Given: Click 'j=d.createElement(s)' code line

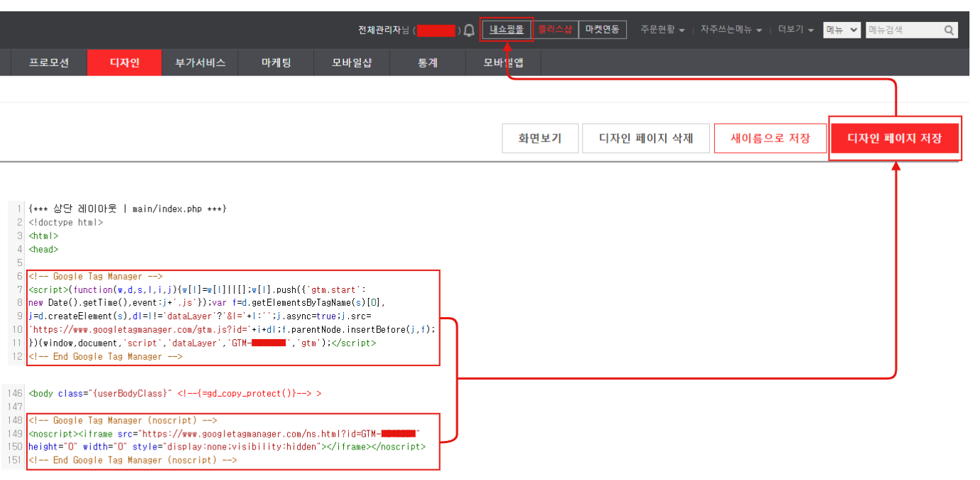Looking at the screenshot, I should (200, 316).
